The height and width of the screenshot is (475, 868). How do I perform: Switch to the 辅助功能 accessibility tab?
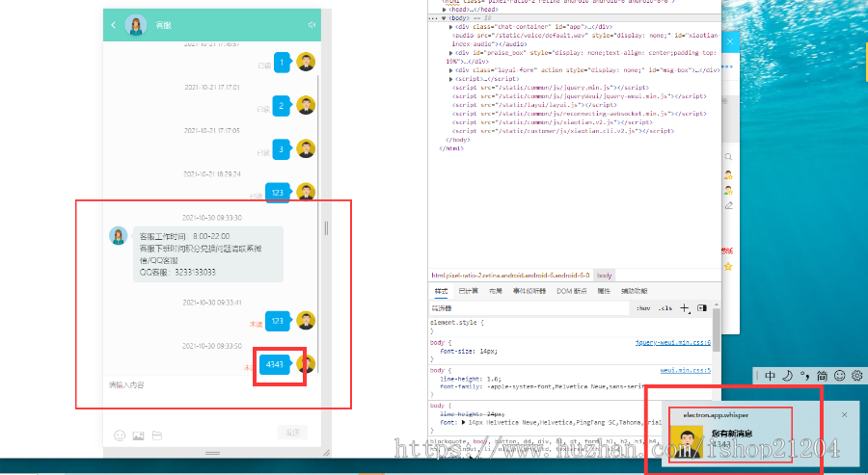click(634, 291)
